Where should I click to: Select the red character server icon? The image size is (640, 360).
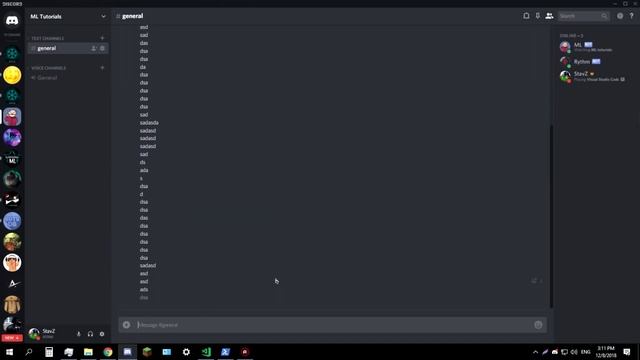click(x=12, y=117)
